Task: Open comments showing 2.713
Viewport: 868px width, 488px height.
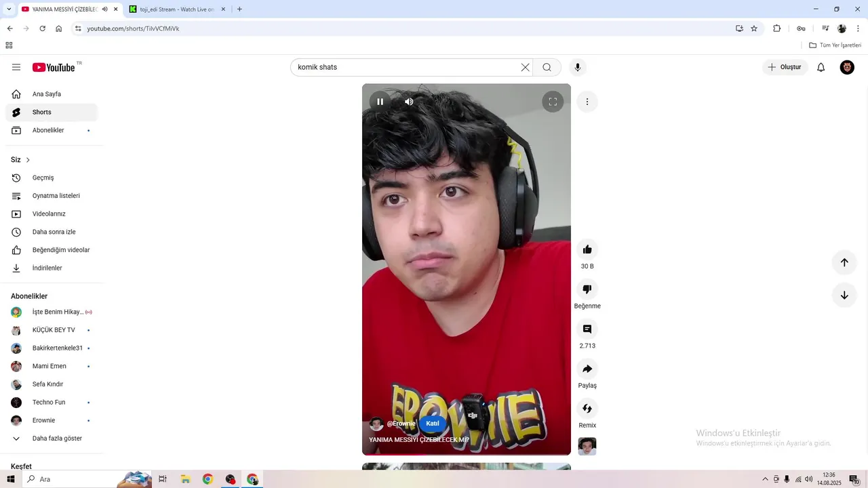Action: pyautogui.click(x=587, y=329)
